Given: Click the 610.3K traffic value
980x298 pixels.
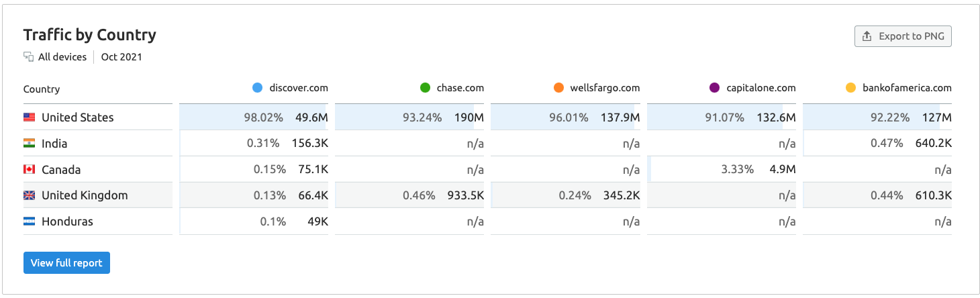Looking at the screenshot, I should click(x=934, y=196).
